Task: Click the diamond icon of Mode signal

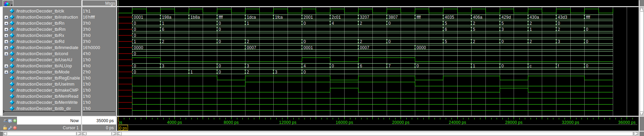Action: (12, 72)
